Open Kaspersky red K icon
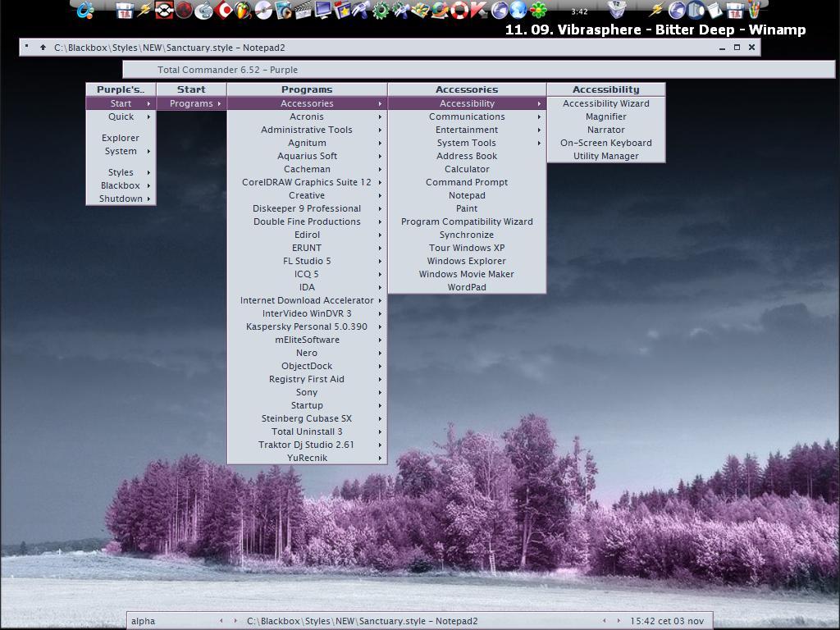840x630 pixels. 478,10
